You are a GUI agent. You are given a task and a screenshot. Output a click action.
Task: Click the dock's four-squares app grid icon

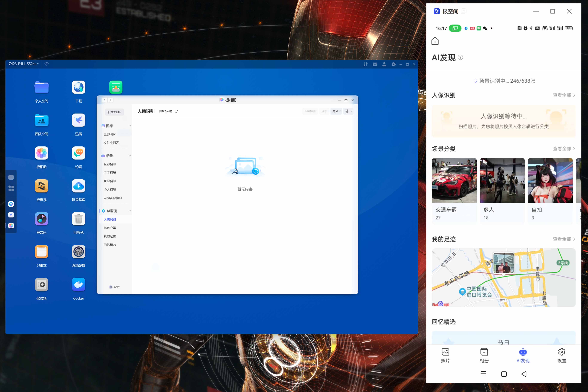point(11,188)
